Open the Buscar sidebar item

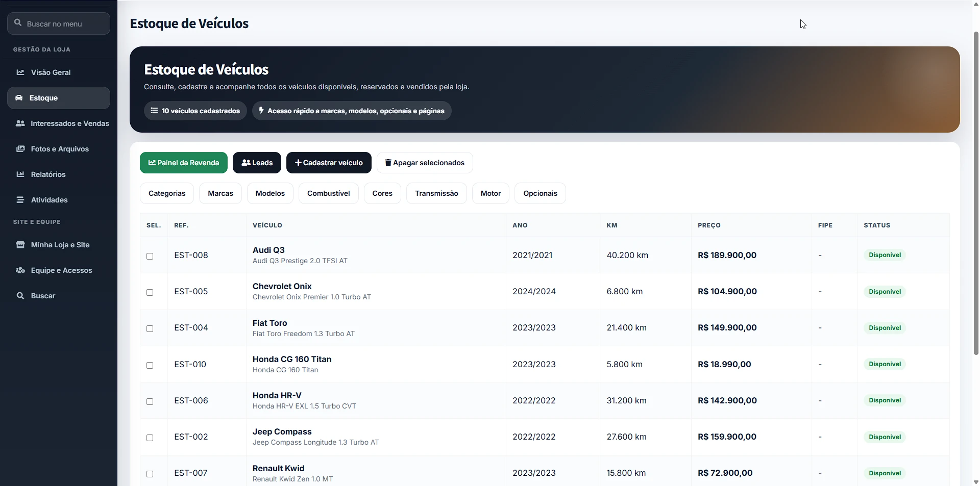click(59, 296)
